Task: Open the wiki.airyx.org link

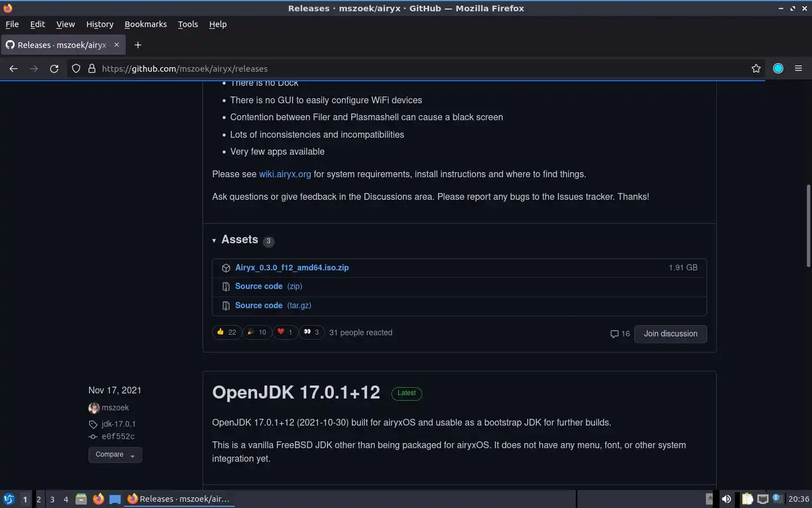Action: click(x=285, y=174)
